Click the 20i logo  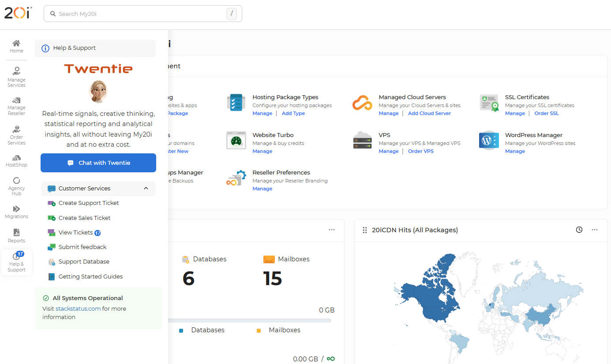click(x=18, y=13)
